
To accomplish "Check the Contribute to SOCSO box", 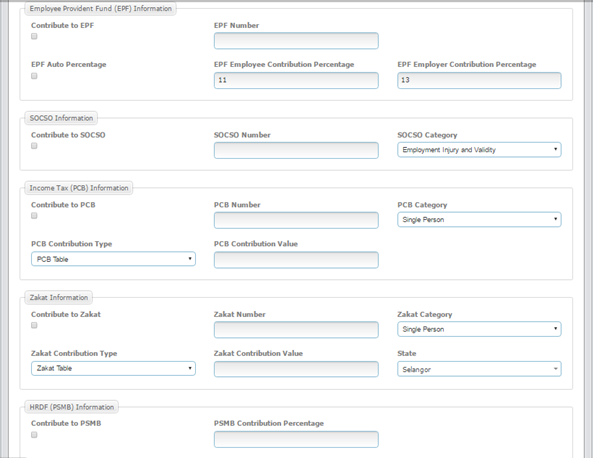I will point(34,146).
